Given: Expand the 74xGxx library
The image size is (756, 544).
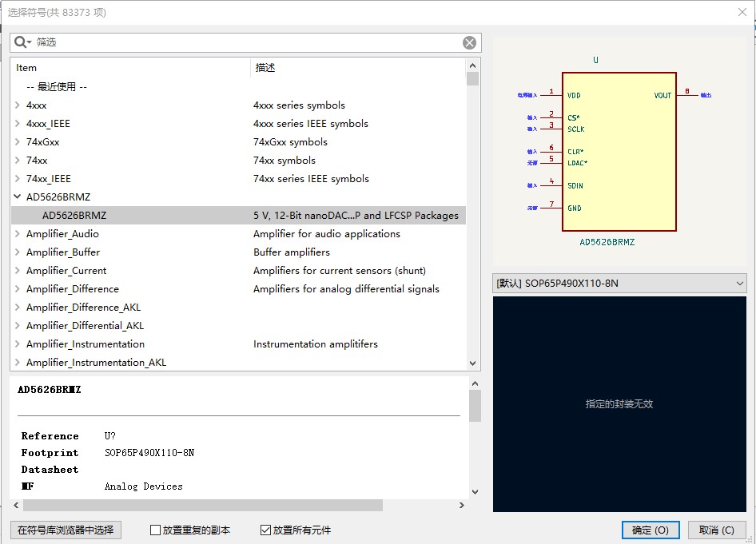Looking at the screenshot, I should [x=18, y=141].
